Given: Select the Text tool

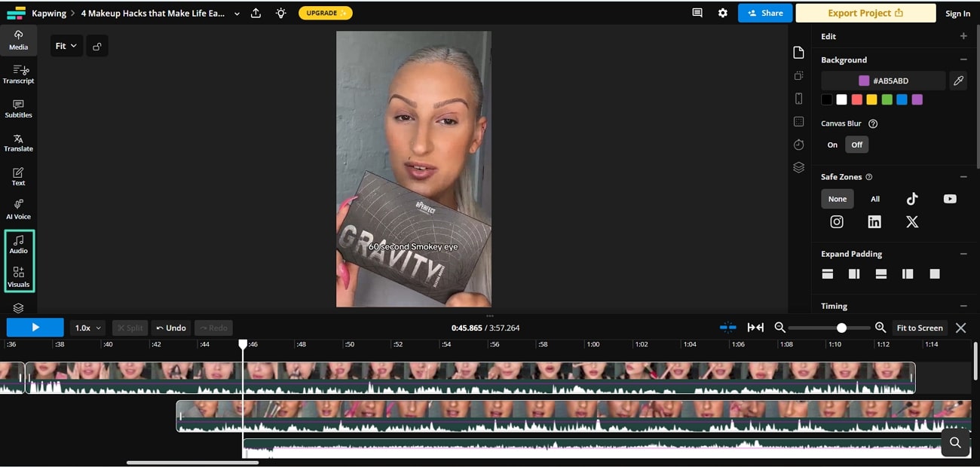Looking at the screenshot, I should (18, 176).
